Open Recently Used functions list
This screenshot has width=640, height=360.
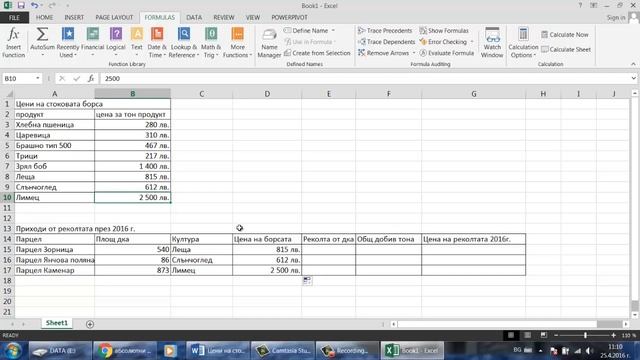68,42
